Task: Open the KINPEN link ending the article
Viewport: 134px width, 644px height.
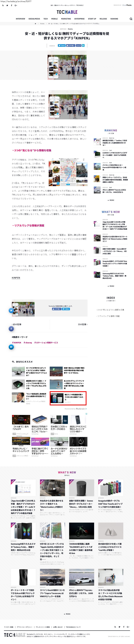Action: [16, 278]
